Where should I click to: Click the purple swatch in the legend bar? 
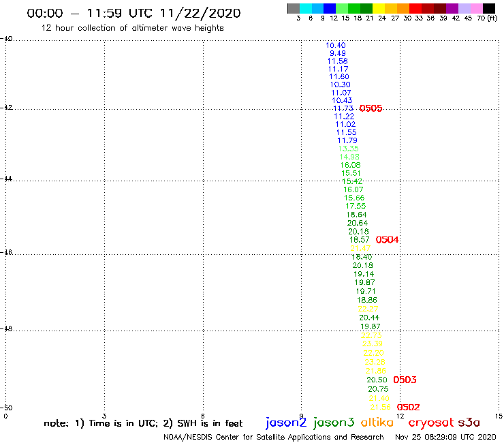452,8
